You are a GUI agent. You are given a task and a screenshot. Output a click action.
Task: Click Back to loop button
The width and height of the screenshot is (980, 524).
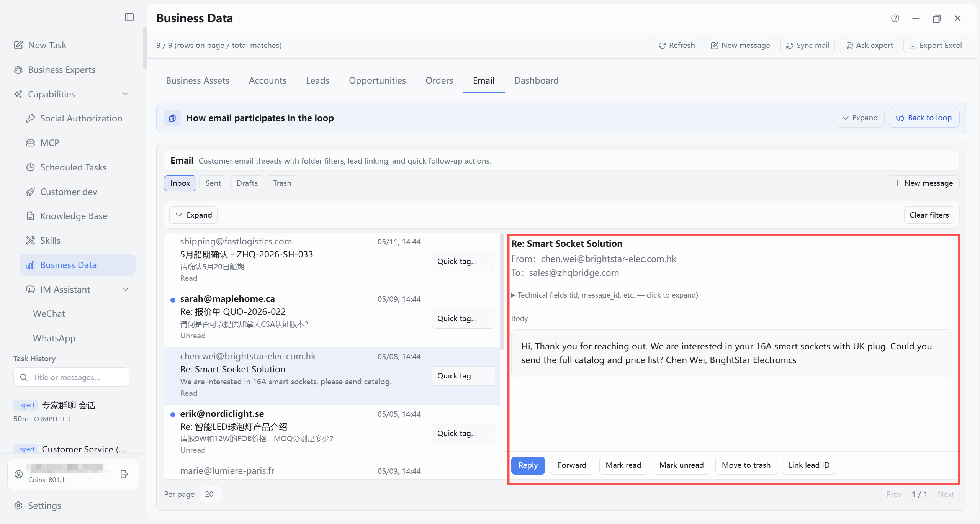click(x=924, y=118)
